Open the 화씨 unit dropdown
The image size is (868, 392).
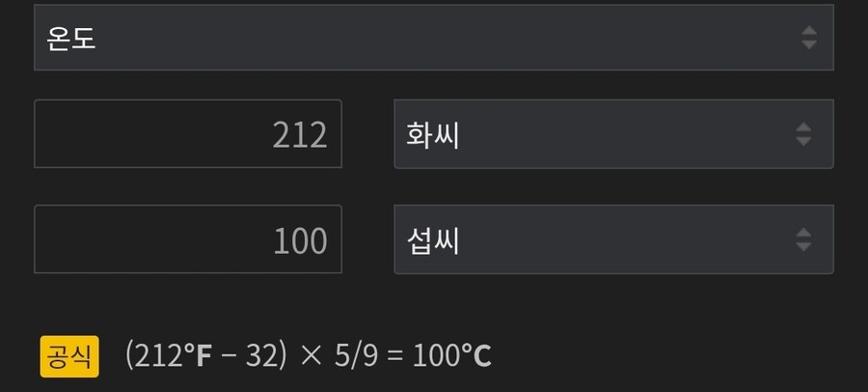pos(613,134)
